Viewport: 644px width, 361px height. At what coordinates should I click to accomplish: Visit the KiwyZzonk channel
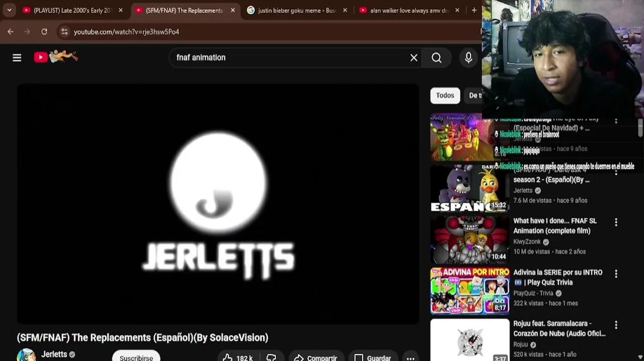(527, 242)
